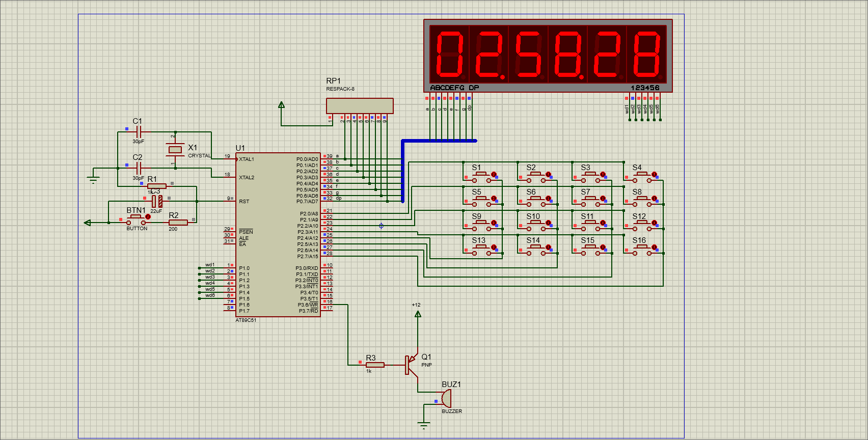Click the "PNP" label under Q1
The image size is (868, 440).
point(426,365)
